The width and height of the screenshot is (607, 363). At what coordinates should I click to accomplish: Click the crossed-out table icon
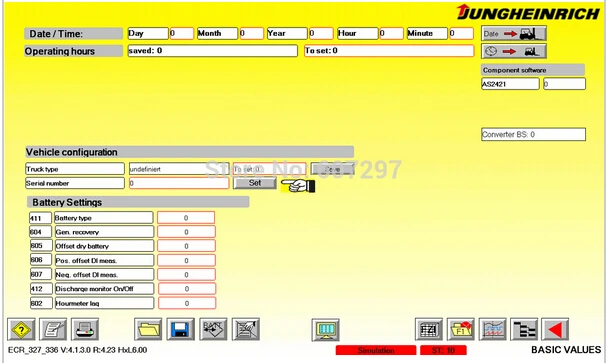pyautogui.click(x=246, y=329)
